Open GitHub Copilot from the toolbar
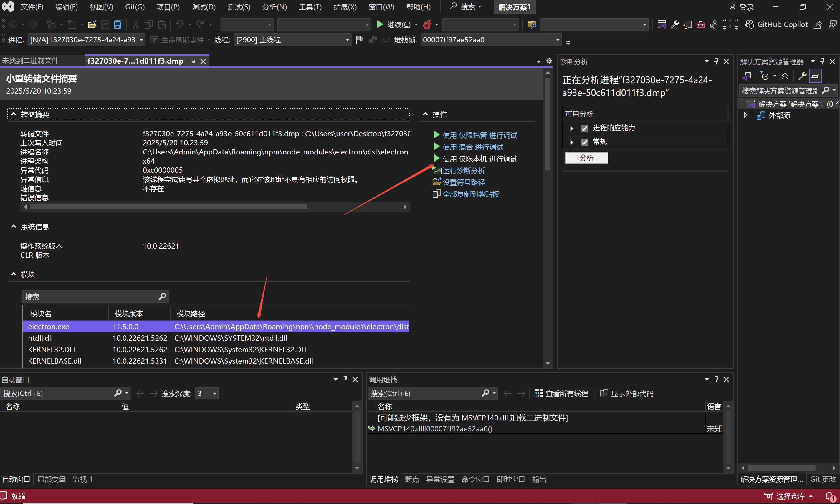This screenshot has width=840, height=504. pyautogui.click(x=777, y=24)
